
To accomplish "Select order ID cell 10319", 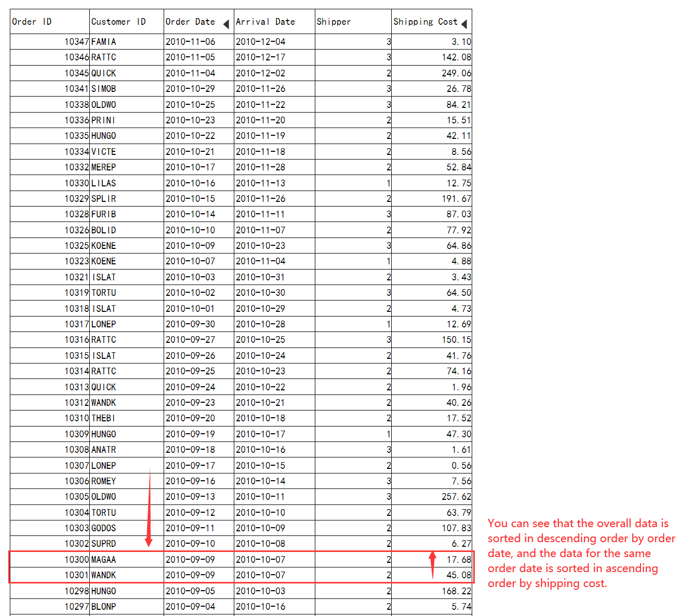I will pyautogui.click(x=50, y=293).
